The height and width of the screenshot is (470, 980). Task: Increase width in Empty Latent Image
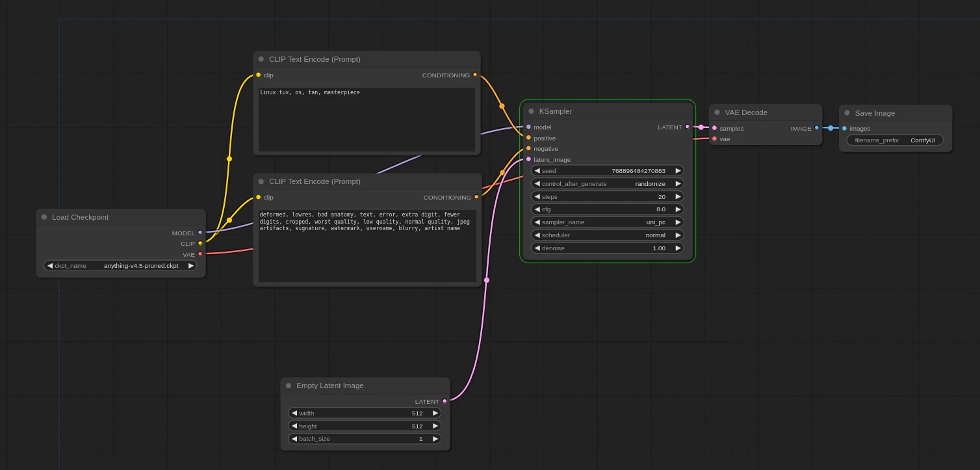point(435,413)
